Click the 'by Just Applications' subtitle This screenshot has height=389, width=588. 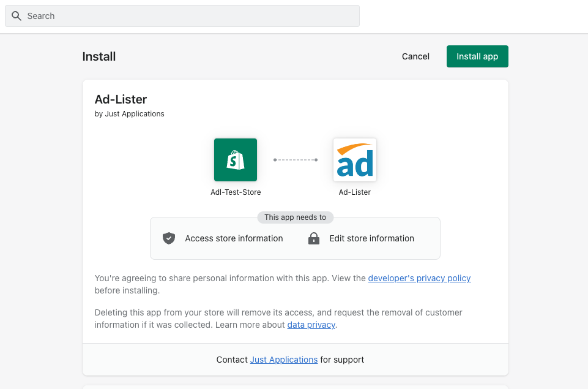click(129, 114)
